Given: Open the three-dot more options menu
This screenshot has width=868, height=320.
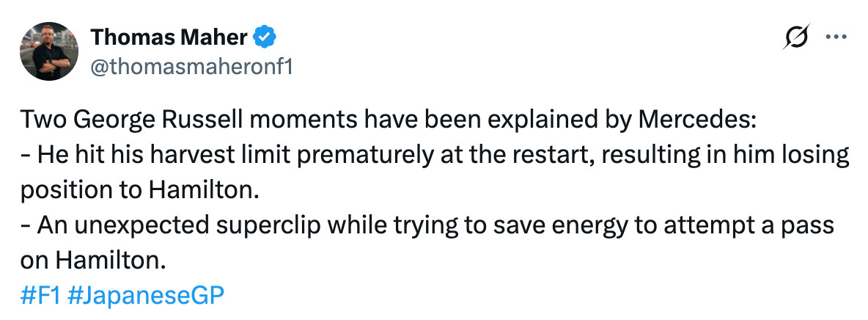Looking at the screenshot, I should click(x=836, y=37).
